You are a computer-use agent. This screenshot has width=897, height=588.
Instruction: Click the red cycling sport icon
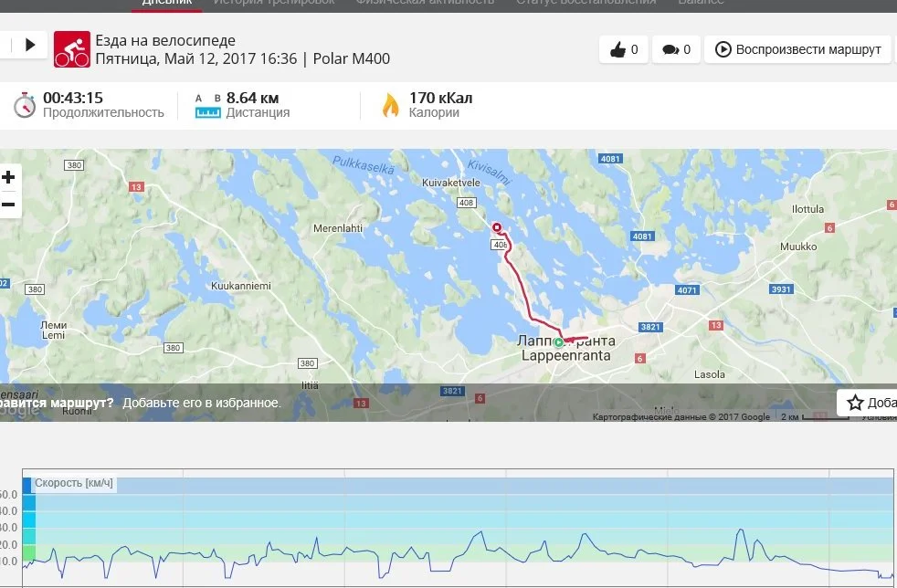(x=72, y=49)
